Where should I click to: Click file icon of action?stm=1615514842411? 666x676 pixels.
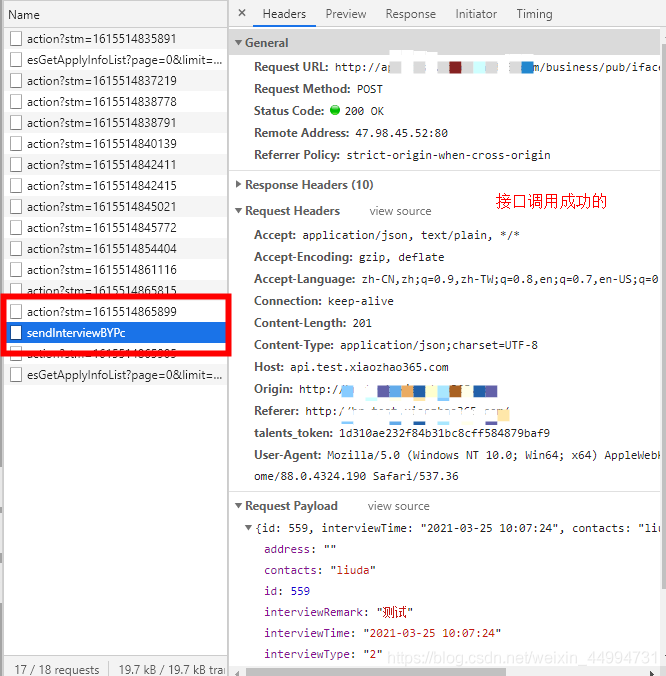[x=16, y=165]
